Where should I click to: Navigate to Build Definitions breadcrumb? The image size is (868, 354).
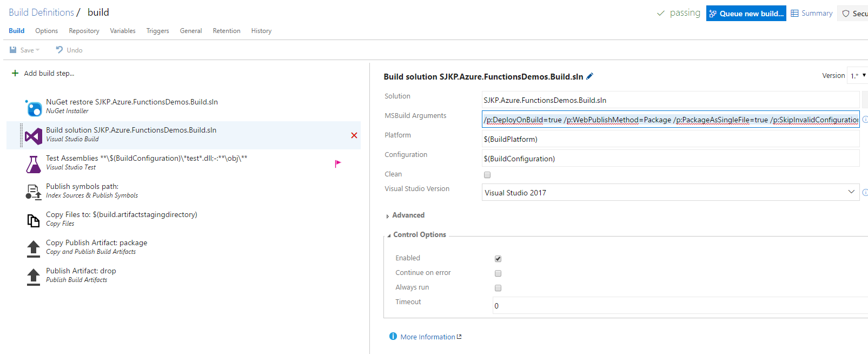click(x=41, y=12)
